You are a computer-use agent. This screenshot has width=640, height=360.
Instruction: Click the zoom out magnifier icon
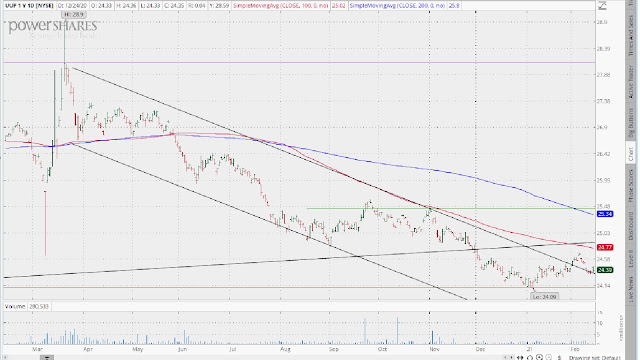[549, 358]
